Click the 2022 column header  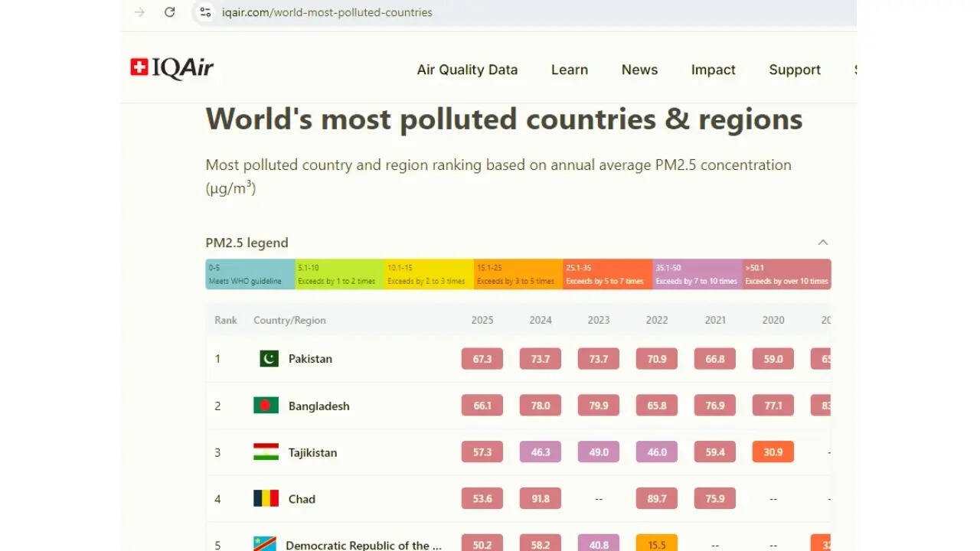[x=657, y=321]
